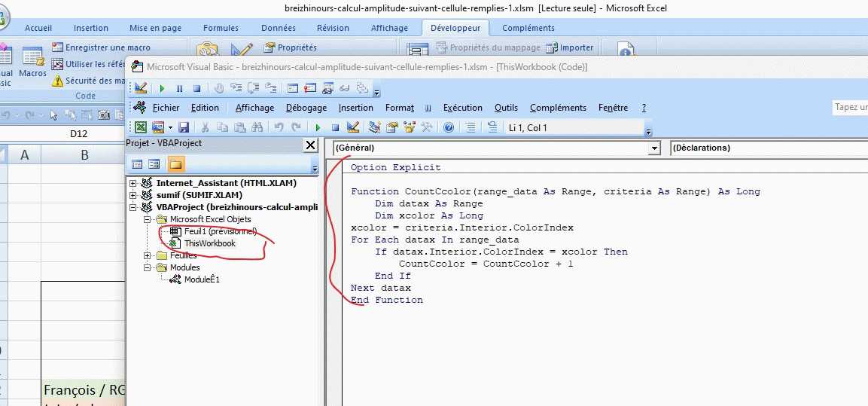This screenshot has width=868, height=406.
Task: Click Enregistrer une macro
Action: [101, 47]
